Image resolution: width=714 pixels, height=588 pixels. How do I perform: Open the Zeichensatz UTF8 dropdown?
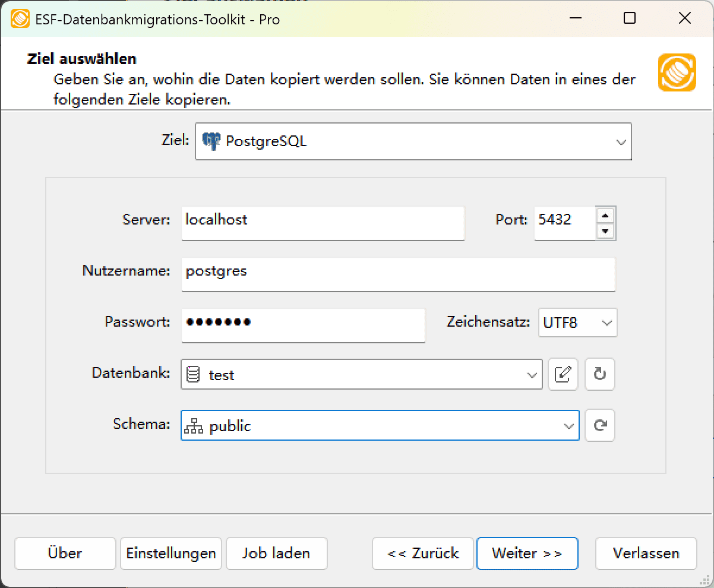point(607,323)
